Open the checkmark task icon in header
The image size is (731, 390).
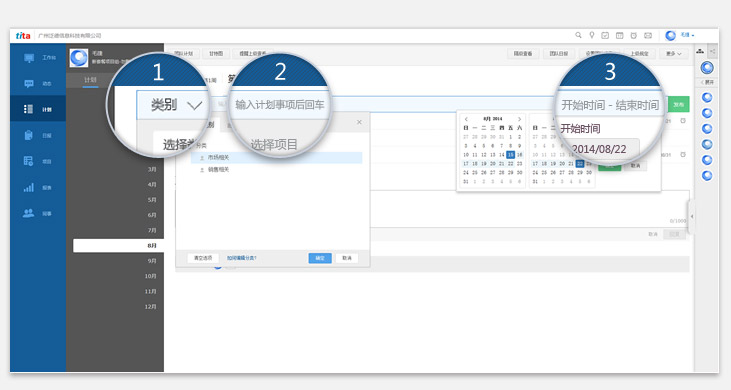pyautogui.click(x=605, y=35)
